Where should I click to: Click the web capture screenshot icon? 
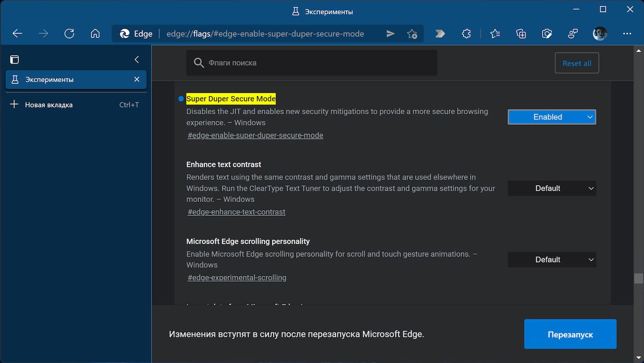point(547,33)
